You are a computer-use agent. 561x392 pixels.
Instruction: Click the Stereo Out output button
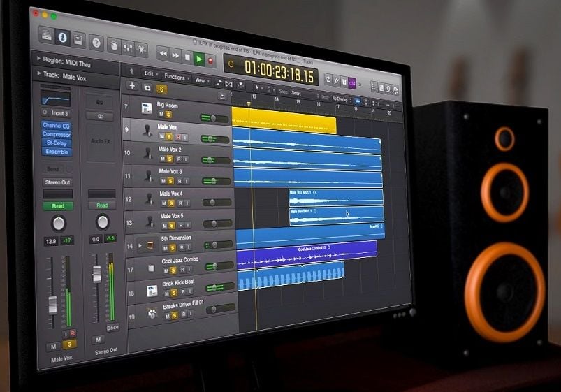pos(57,182)
